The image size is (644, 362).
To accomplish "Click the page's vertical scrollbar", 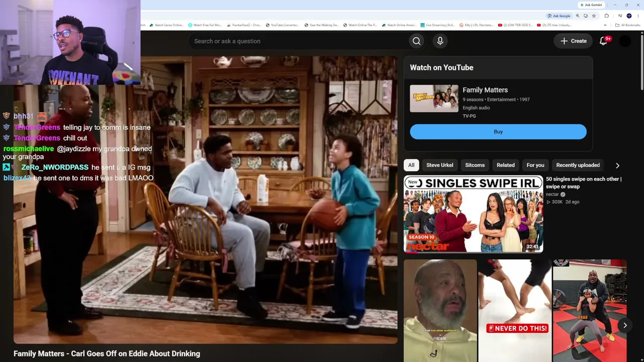I will (x=642, y=61).
